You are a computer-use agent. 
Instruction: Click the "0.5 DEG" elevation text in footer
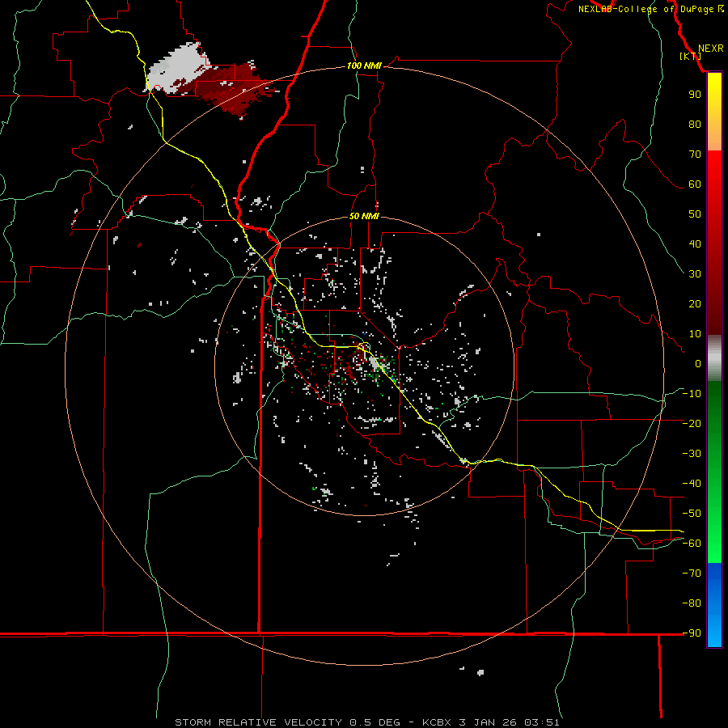375,722
